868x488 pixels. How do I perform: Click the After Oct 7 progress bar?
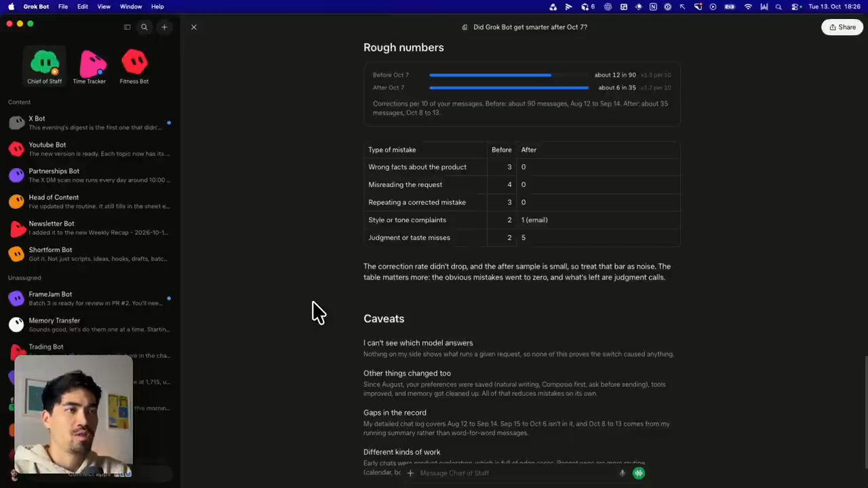509,87
